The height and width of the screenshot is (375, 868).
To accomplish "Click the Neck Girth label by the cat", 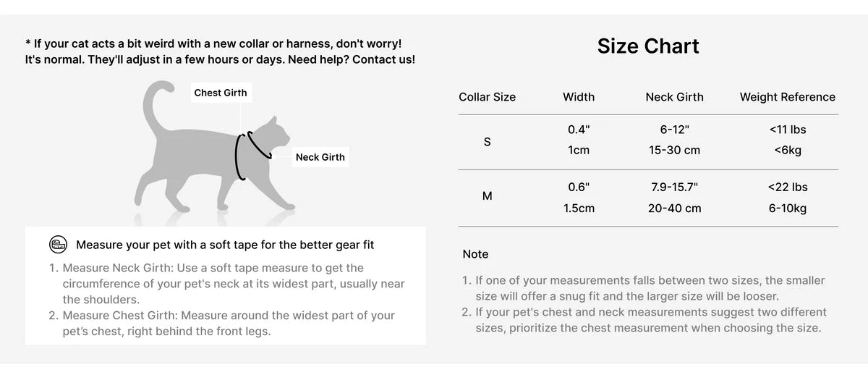I will click(320, 157).
